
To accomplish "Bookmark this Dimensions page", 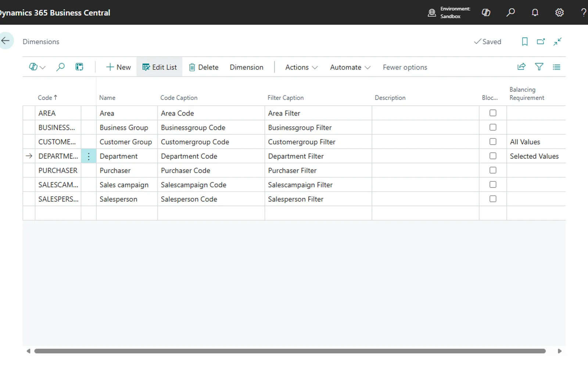I will (x=525, y=42).
